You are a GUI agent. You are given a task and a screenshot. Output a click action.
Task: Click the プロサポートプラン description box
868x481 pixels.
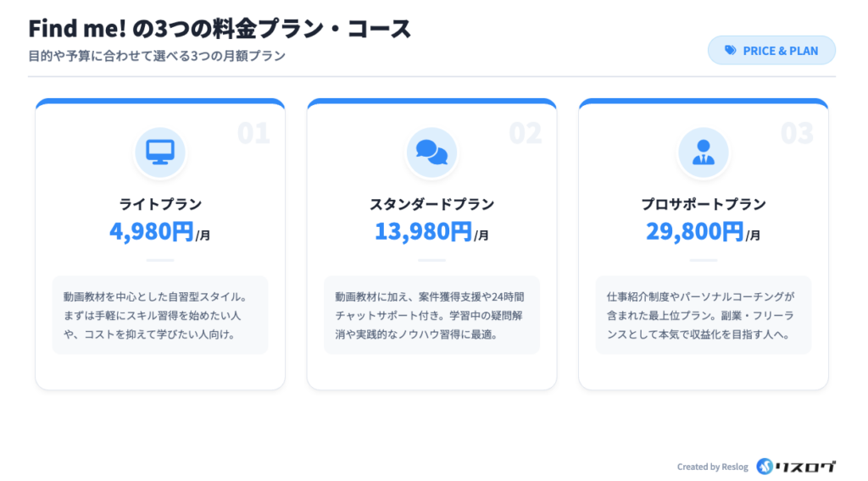[703, 315]
